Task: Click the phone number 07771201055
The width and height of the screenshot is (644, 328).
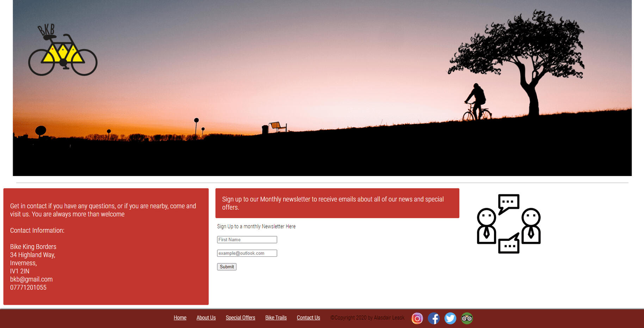Action: [28, 287]
